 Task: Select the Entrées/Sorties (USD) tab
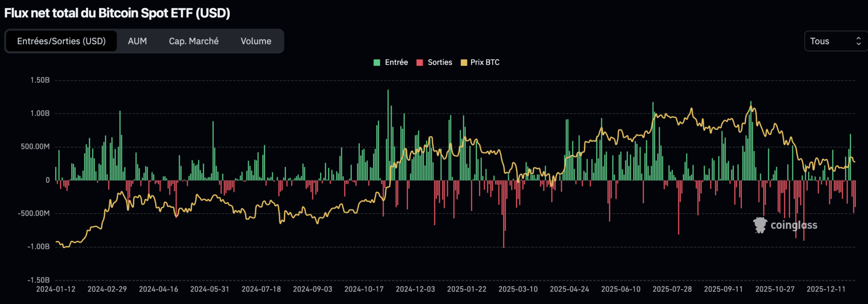point(61,41)
